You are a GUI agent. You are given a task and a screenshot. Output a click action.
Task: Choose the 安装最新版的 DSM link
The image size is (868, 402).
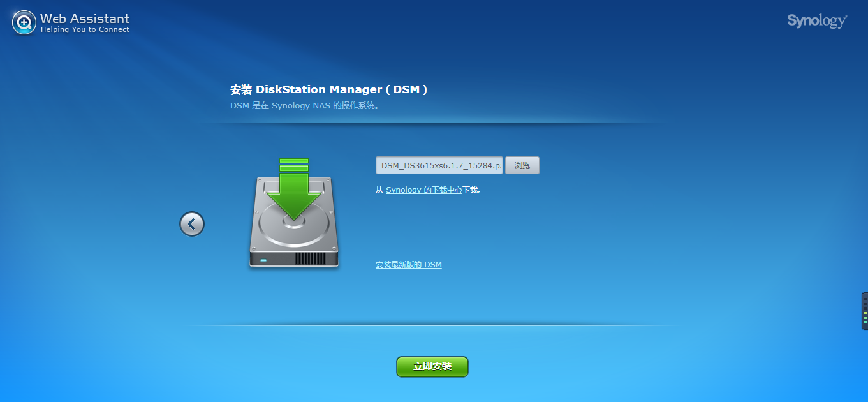409,265
